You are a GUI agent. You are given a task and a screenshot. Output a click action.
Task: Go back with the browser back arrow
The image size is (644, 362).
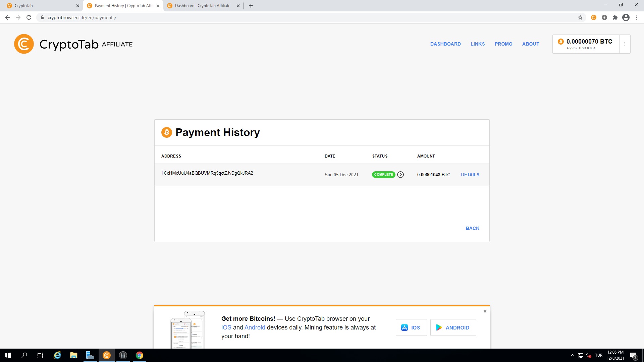pos(7,17)
